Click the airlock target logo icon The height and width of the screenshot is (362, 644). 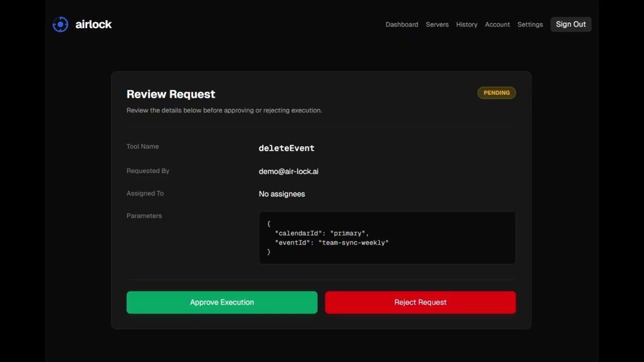[60, 24]
